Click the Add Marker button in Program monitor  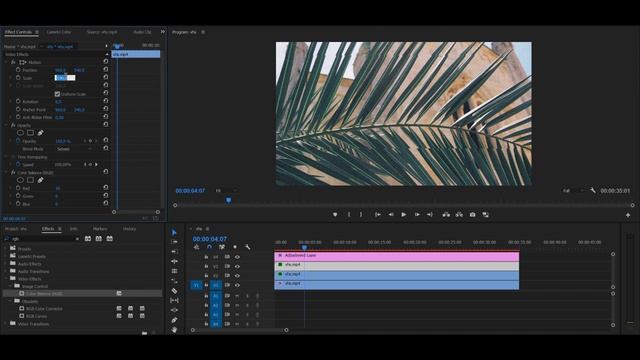(x=335, y=214)
